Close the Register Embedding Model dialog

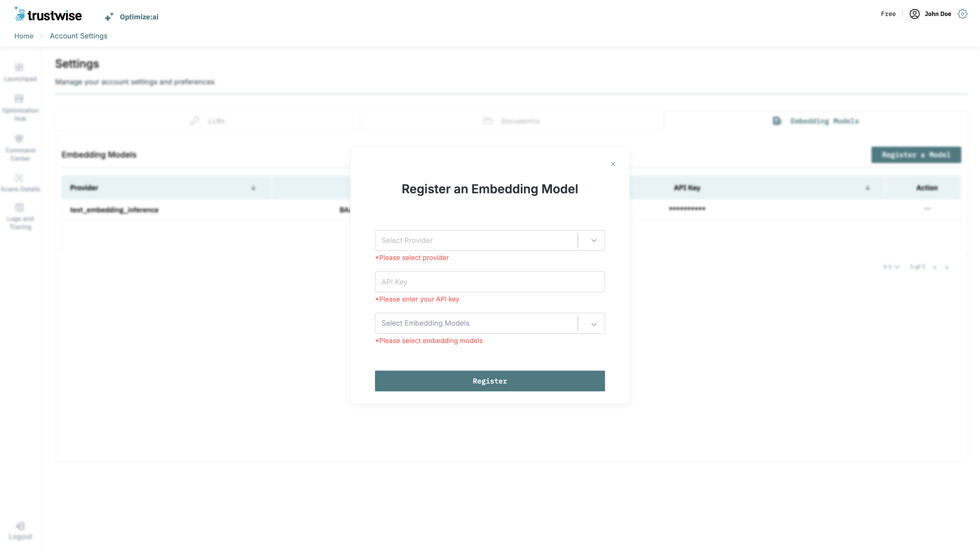(x=613, y=164)
